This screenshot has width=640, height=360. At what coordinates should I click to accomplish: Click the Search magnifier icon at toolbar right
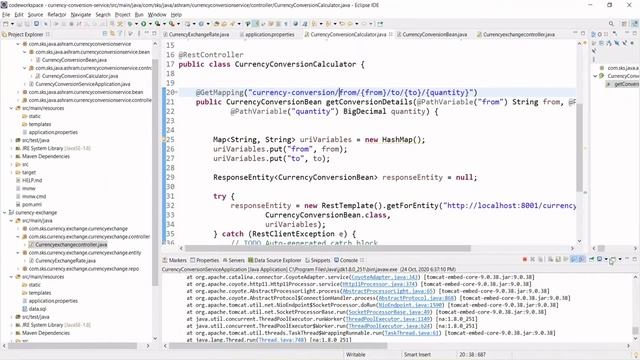coord(611,24)
